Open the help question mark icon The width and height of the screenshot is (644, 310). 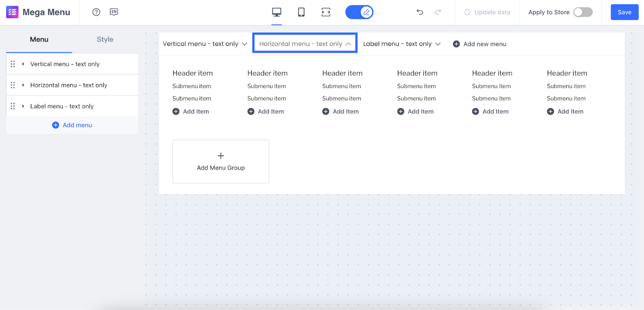96,12
